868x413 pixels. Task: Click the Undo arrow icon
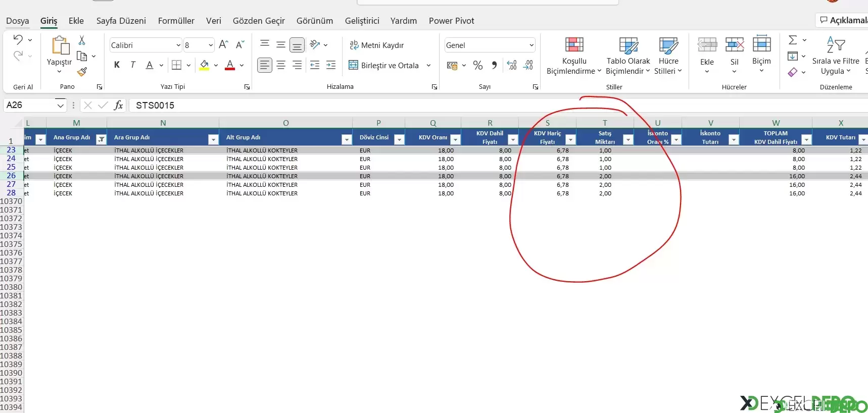(x=18, y=39)
